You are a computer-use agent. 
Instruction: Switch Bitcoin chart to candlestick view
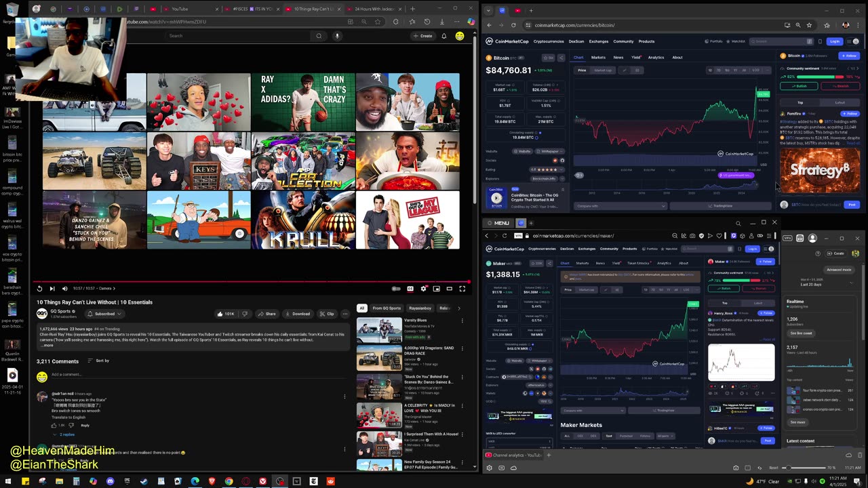(637, 70)
